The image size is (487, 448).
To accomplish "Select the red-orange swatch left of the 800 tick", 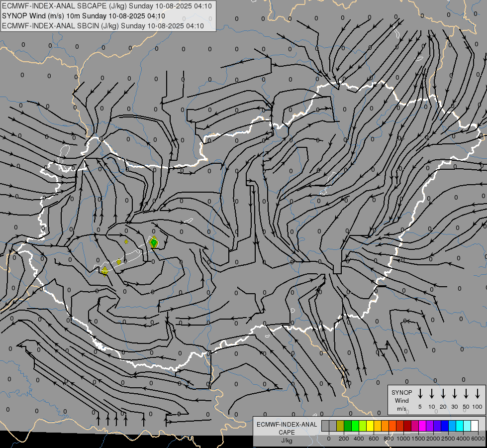I will pos(392,426).
